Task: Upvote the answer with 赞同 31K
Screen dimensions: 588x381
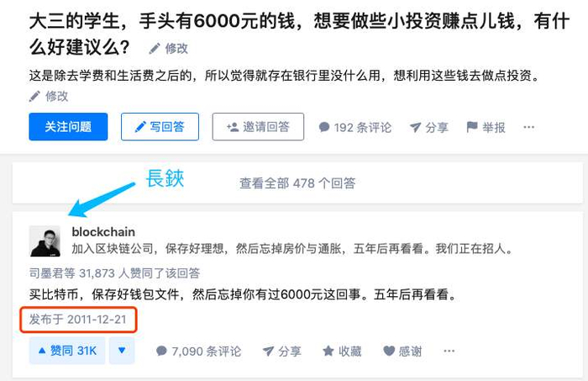Action: click(x=67, y=351)
